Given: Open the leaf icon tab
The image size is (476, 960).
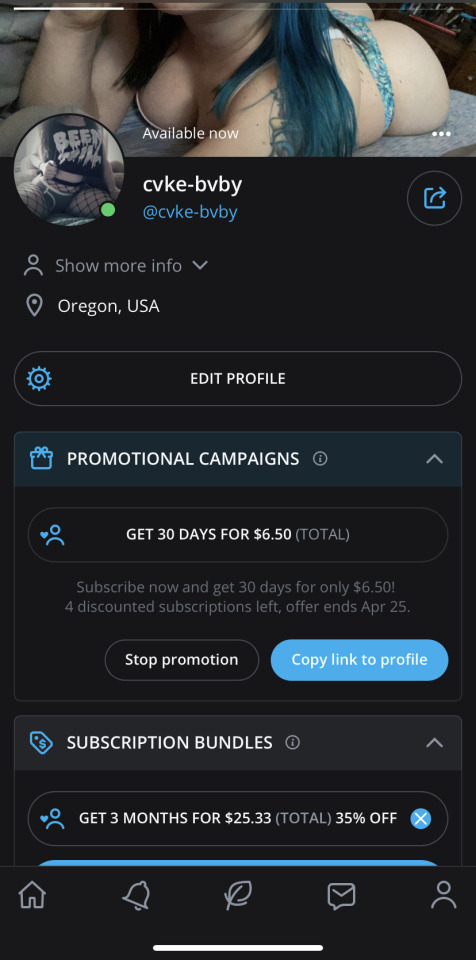Looking at the screenshot, I should (238, 896).
